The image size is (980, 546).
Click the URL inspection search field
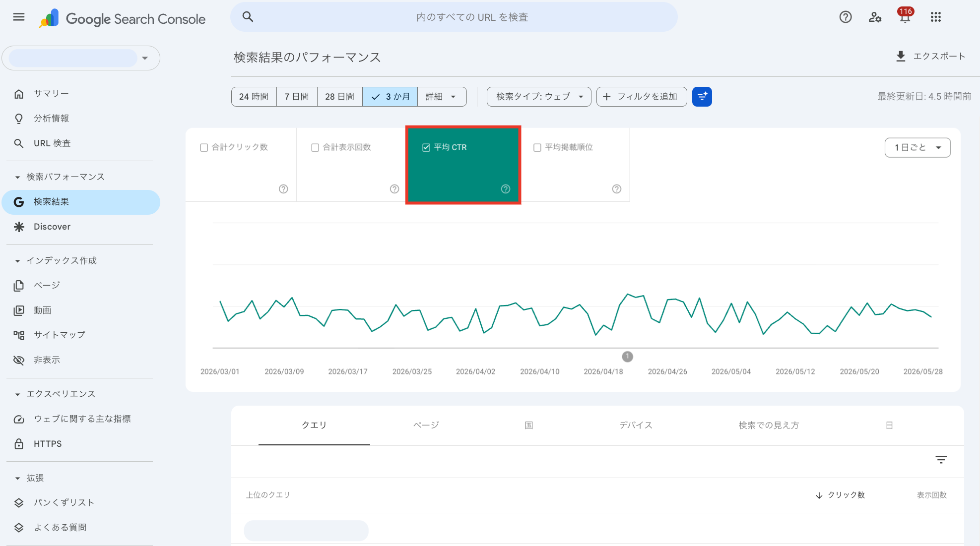(454, 17)
